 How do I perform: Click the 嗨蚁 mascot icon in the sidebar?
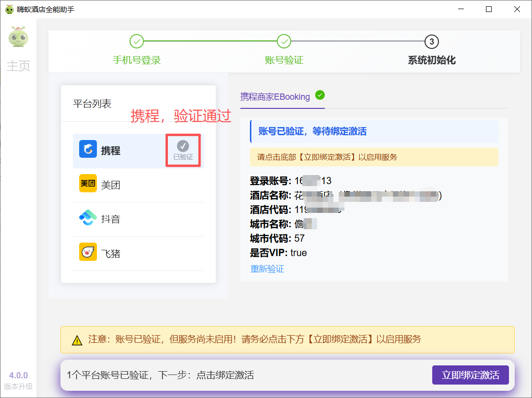point(18,38)
